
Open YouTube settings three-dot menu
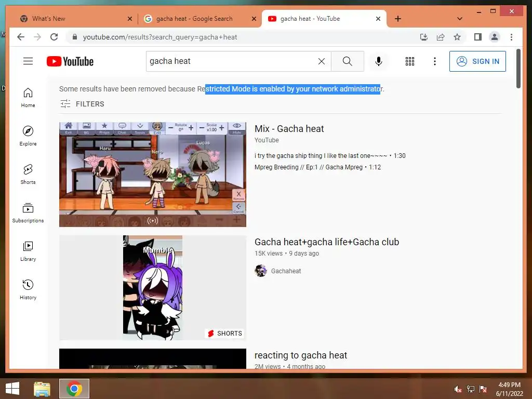point(435,61)
